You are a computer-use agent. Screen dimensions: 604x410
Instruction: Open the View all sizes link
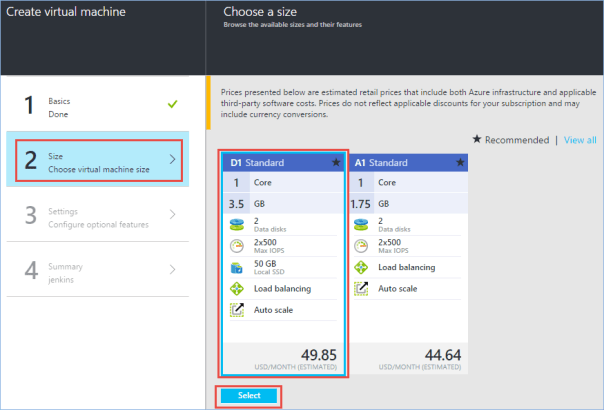(580, 140)
